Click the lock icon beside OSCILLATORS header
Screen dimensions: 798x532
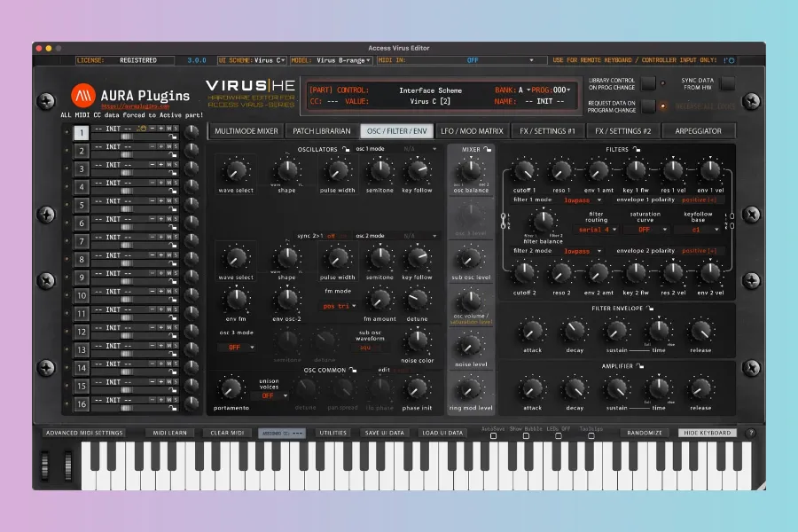coord(344,149)
